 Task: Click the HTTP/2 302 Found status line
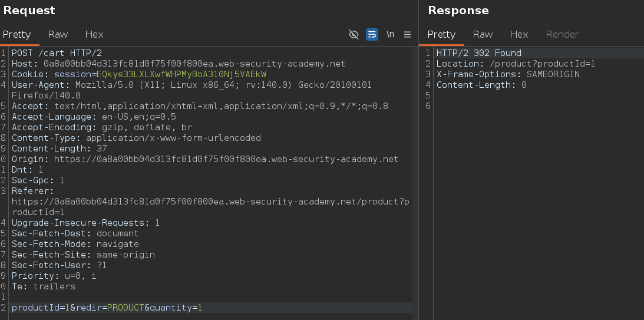coord(479,53)
